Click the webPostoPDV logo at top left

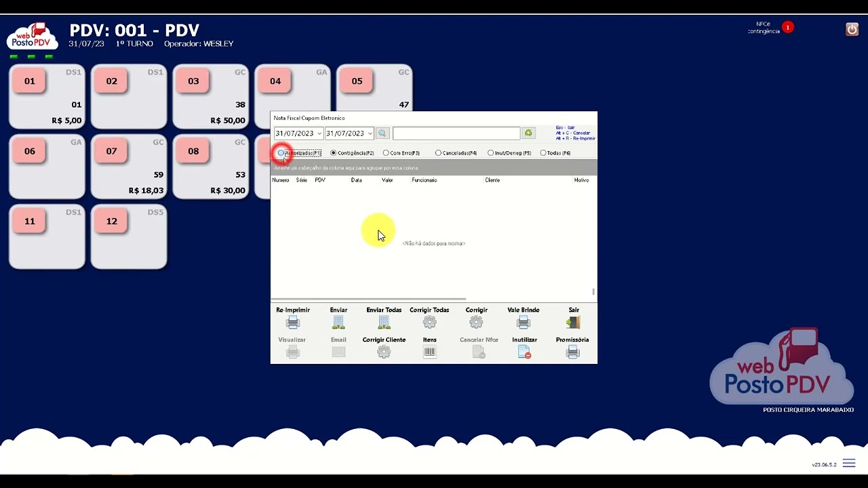33,38
